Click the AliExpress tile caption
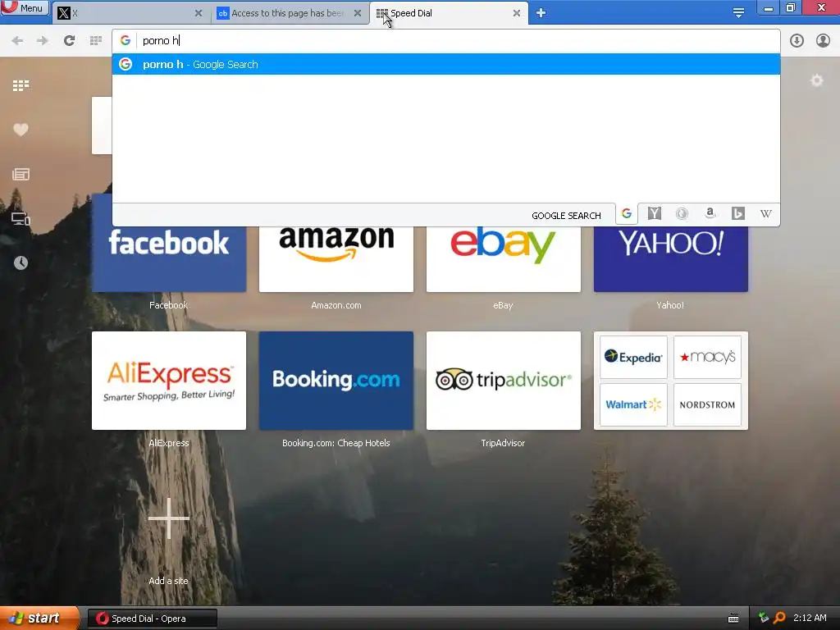Image resolution: width=840 pixels, height=630 pixels. [x=169, y=443]
